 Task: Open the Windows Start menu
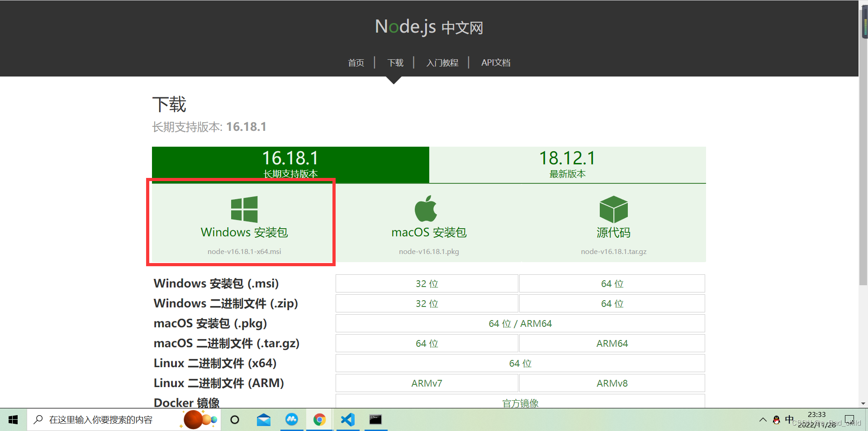[13, 420]
